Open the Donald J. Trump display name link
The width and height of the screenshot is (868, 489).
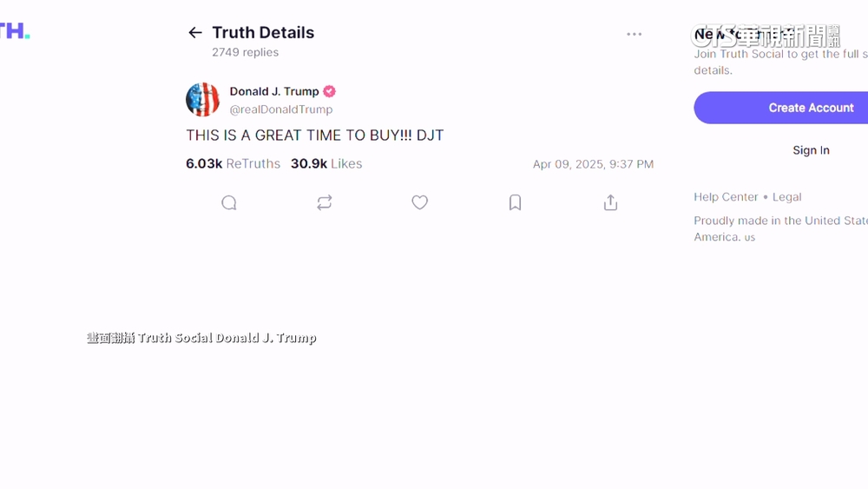click(x=274, y=91)
